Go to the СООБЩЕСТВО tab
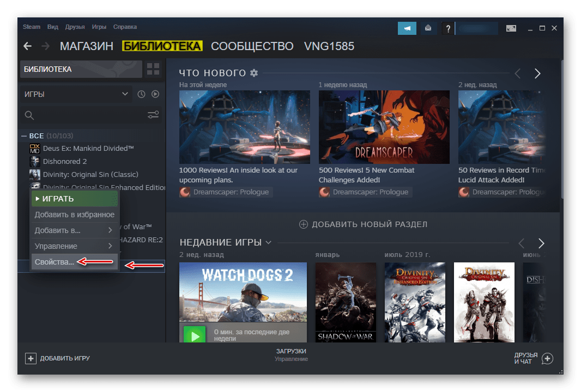Viewport: 581px width, 392px height. click(x=252, y=46)
